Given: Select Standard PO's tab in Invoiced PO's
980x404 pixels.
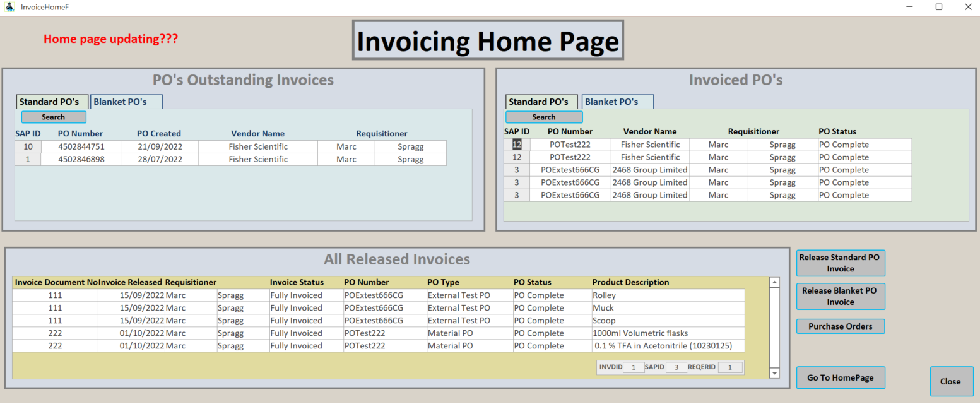Looking at the screenshot, I should (541, 102).
